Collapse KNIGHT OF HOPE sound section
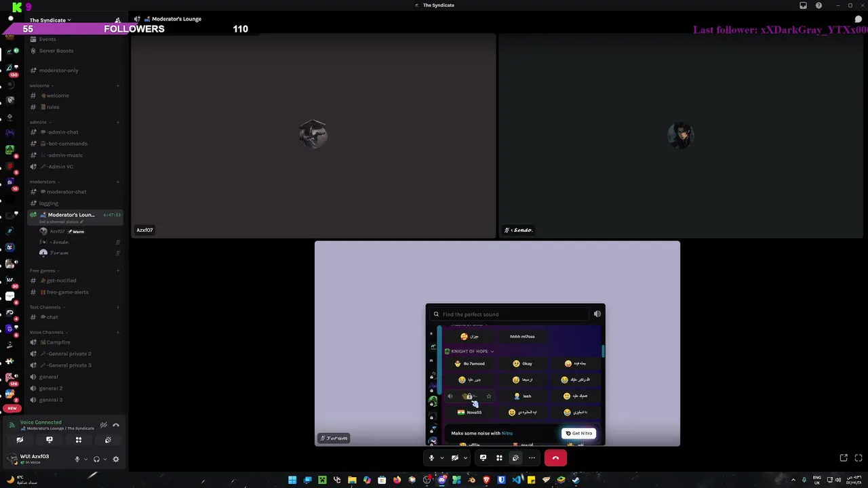 (x=469, y=351)
